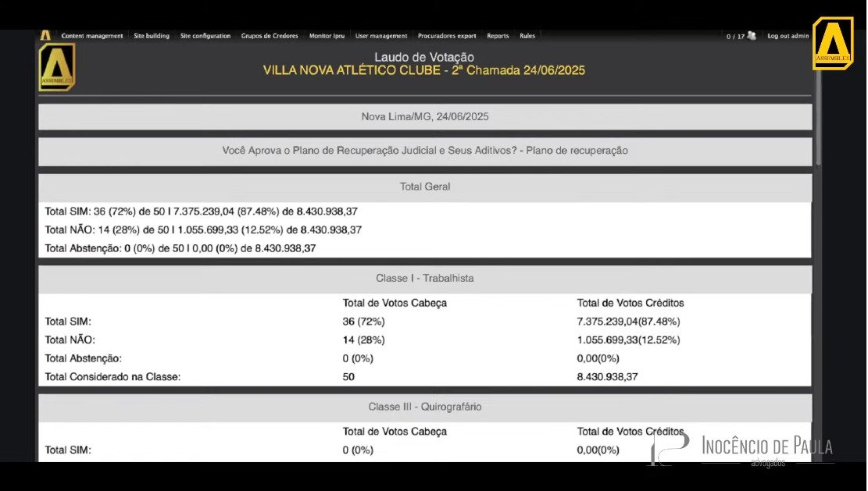Select the 0 (0%) Total SIM cell in Classe III
Image resolution: width=868 pixels, height=491 pixels.
pos(358,450)
